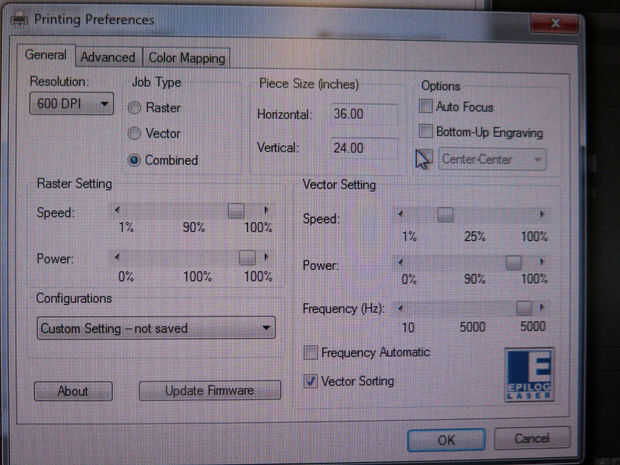This screenshot has width=620, height=465.
Task: Decrease Raster Power with left arrow
Action: (117, 257)
